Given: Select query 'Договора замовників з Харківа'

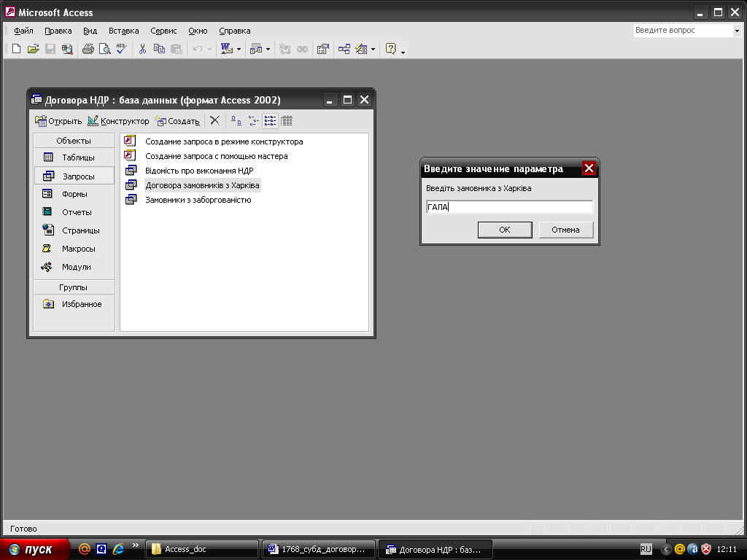Looking at the screenshot, I should click(x=192, y=185).
